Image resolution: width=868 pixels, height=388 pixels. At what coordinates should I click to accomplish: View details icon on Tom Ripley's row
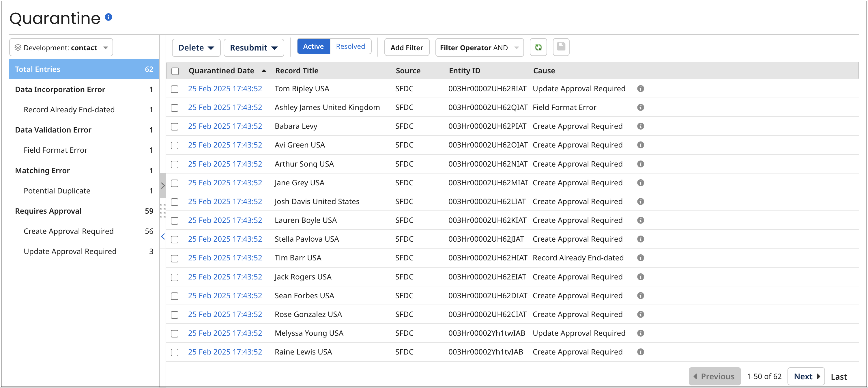coord(641,88)
